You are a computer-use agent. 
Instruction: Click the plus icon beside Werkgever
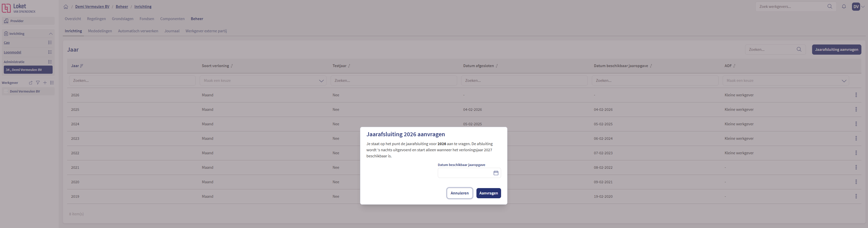coord(45,83)
